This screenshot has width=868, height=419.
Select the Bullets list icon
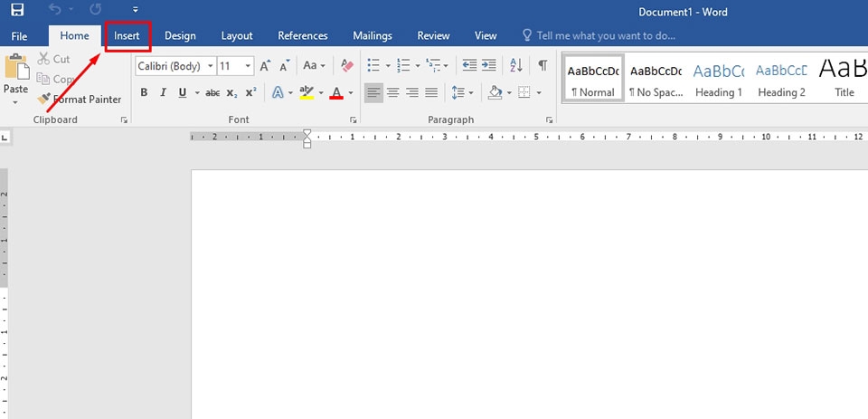(x=373, y=65)
